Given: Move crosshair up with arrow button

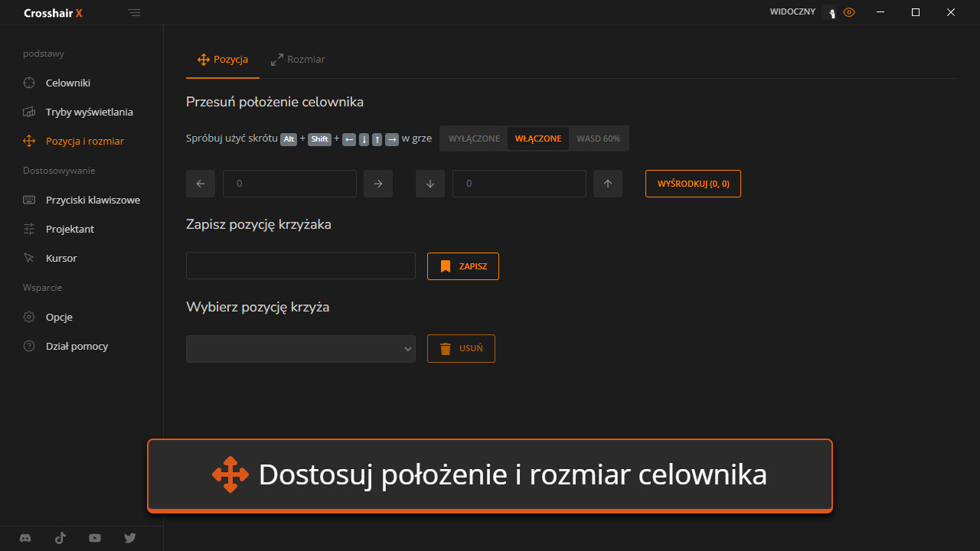Looking at the screenshot, I should pyautogui.click(x=608, y=184).
